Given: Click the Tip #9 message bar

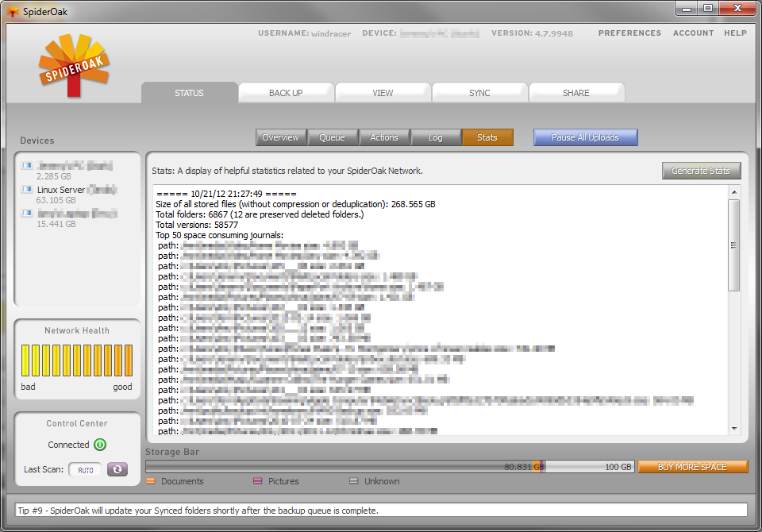Looking at the screenshot, I should tap(381, 510).
